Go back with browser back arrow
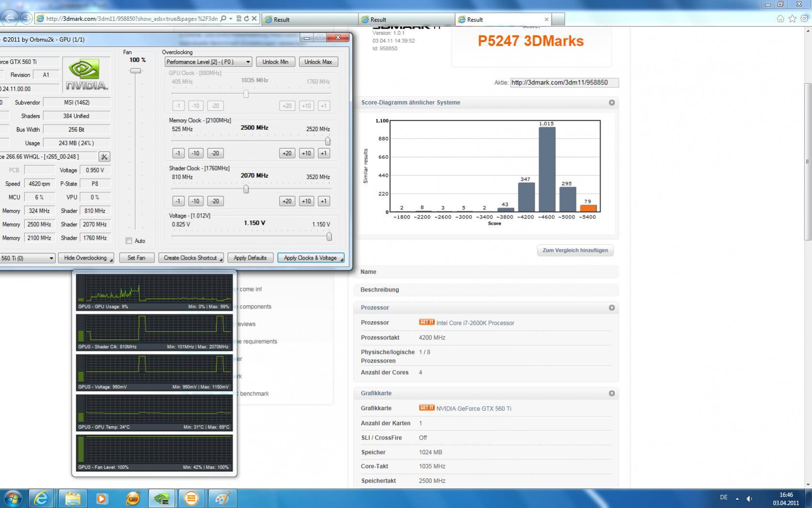This screenshot has width=812, height=508. tap(9, 18)
